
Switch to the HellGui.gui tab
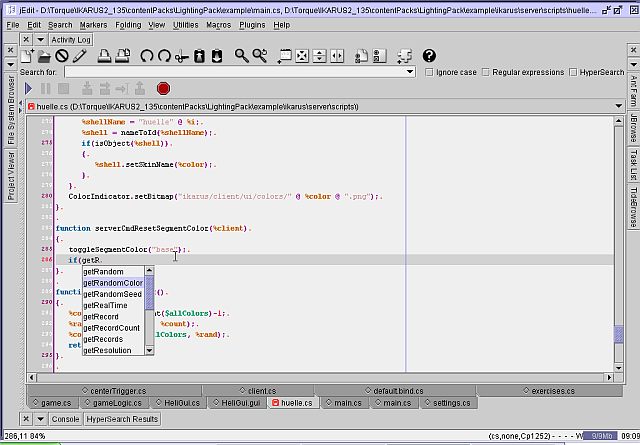click(239, 403)
